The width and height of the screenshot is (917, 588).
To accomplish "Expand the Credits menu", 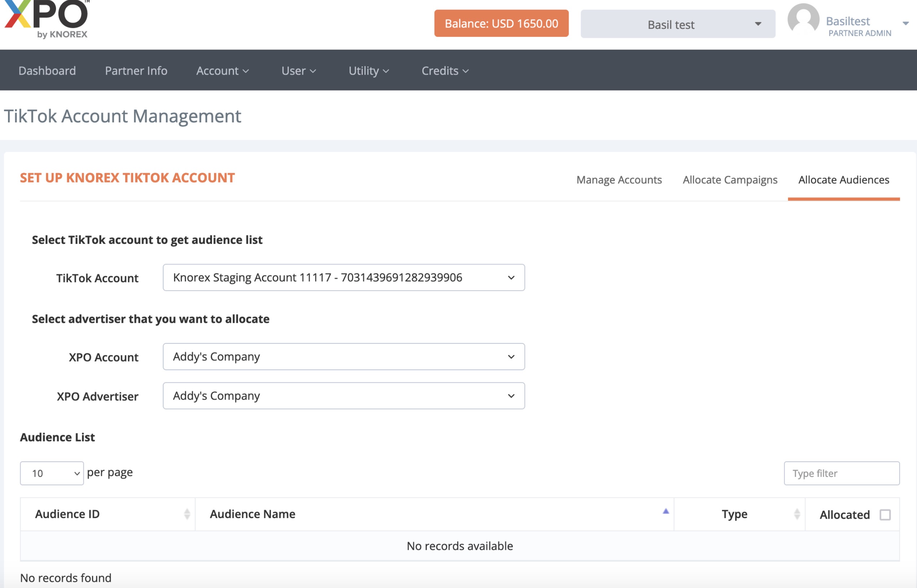I will (x=445, y=71).
